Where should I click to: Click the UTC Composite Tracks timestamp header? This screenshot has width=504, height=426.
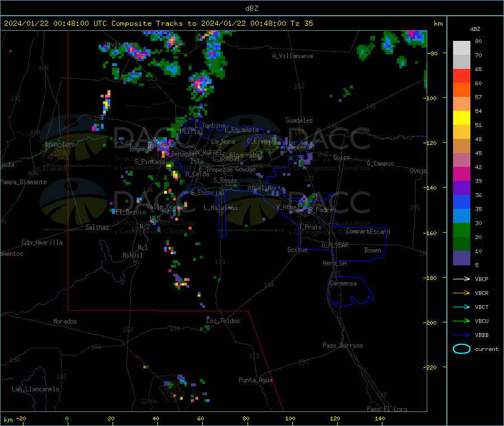coord(158,24)
